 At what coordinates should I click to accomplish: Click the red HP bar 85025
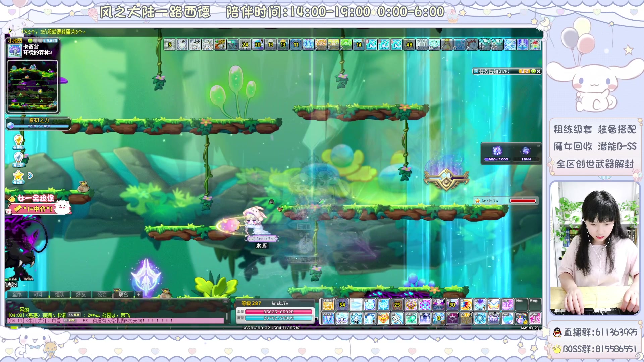point(278,312)
